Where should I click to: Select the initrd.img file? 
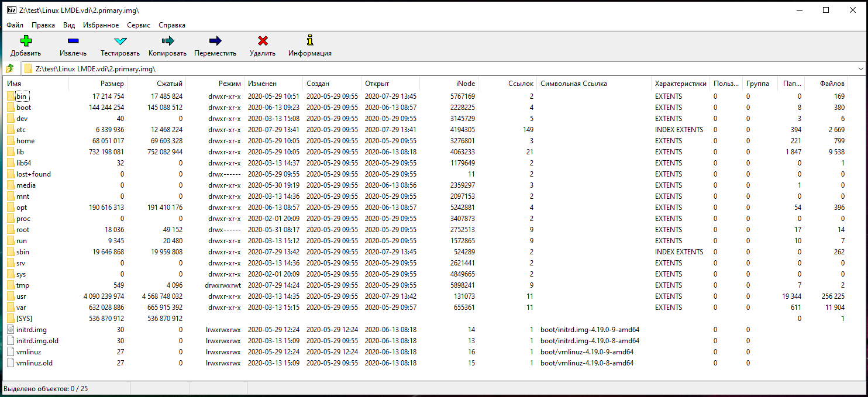tap(32, 330)
